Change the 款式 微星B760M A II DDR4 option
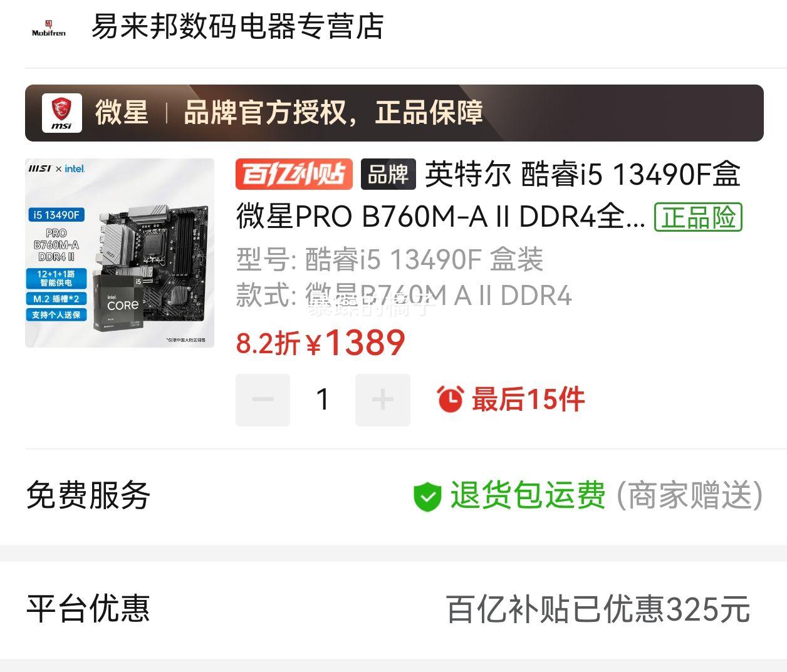 point(404,296)
